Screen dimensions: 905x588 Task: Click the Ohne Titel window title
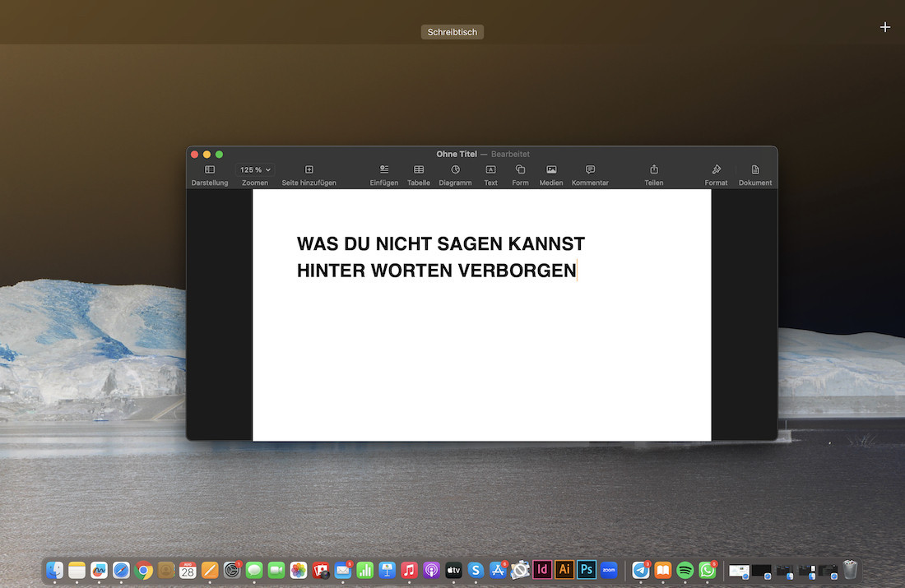pyautogui.click(x=457, y=154)
